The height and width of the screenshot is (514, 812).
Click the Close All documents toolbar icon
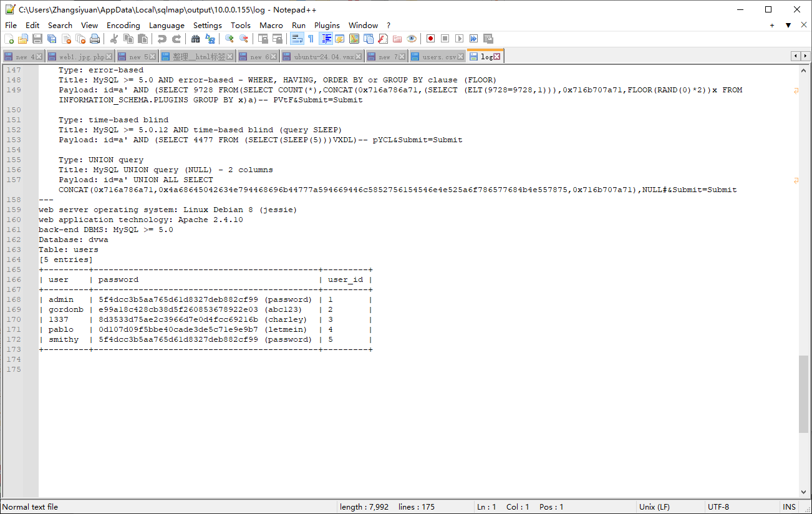80,39
